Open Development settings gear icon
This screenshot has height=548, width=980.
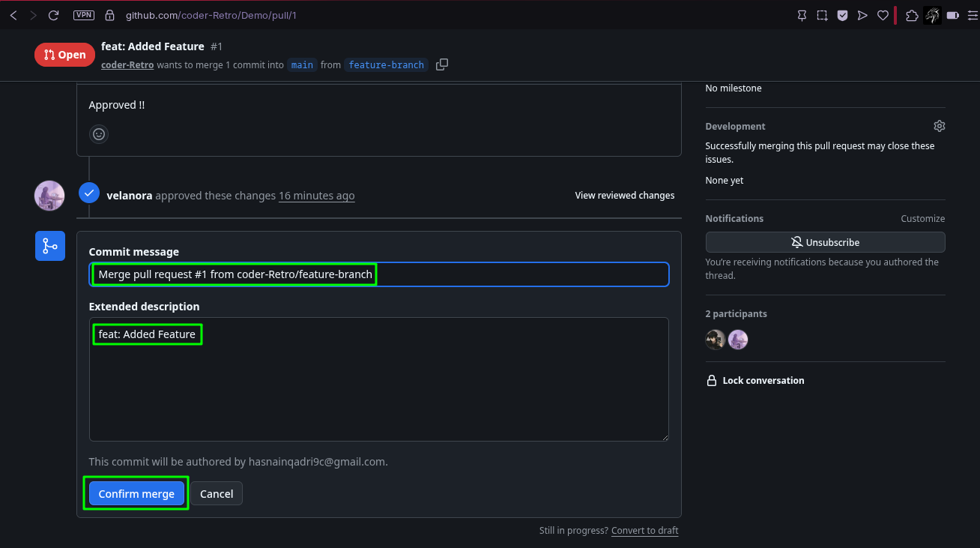[x=940, y=126]
